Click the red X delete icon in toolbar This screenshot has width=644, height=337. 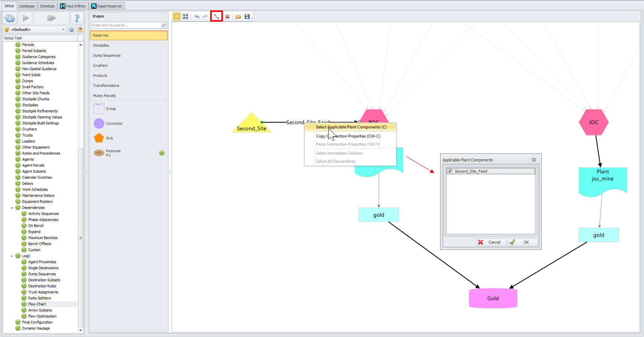(x=227, y=16)
